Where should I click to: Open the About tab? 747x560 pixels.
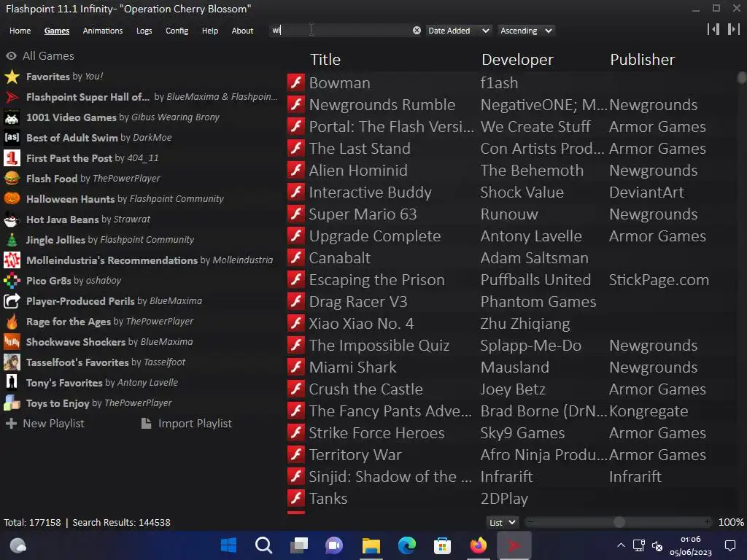click(242, 31)
